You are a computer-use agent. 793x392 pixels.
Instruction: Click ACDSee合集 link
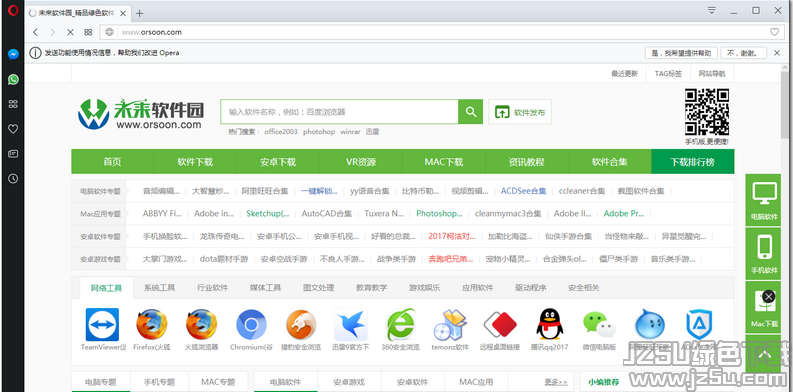(523, 191)
